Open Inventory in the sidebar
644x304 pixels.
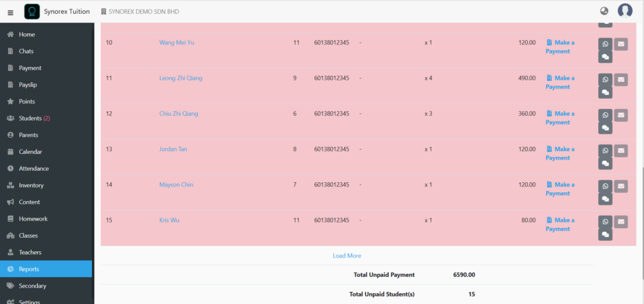46,185
